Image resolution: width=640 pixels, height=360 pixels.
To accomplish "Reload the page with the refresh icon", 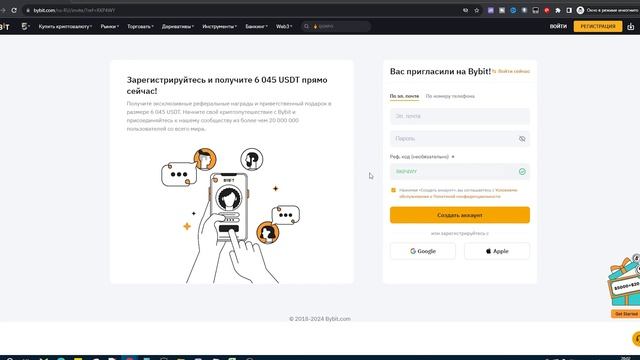I will (x=14, y=10).
